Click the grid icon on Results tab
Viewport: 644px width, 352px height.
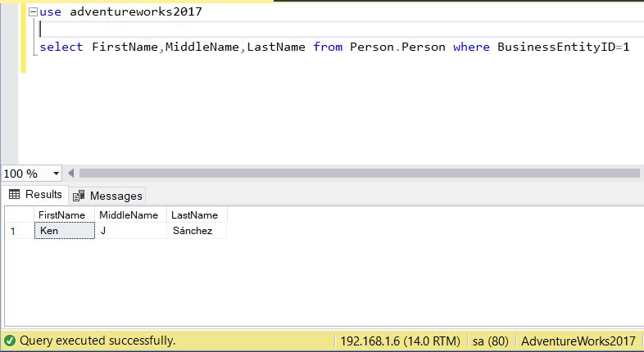coord(15,195)
